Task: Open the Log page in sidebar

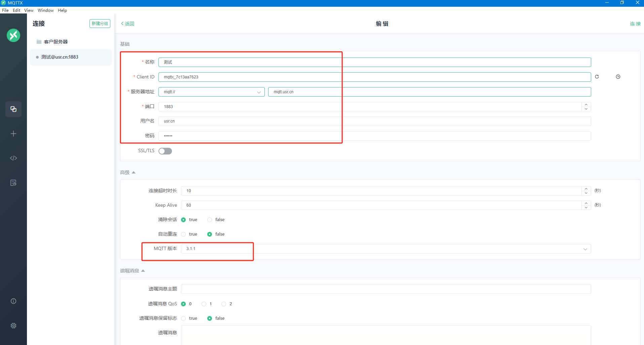Action: 13,183
